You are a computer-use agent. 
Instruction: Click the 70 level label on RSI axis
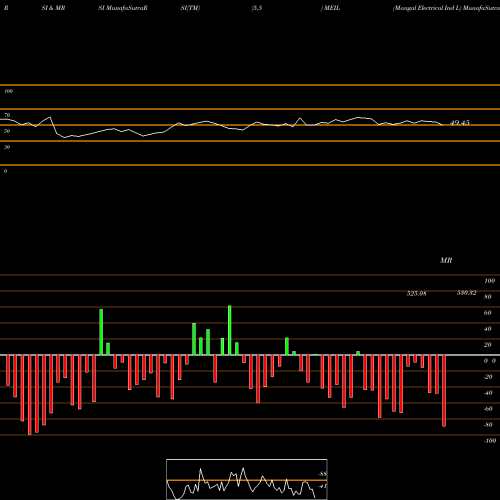click(7, 115)
